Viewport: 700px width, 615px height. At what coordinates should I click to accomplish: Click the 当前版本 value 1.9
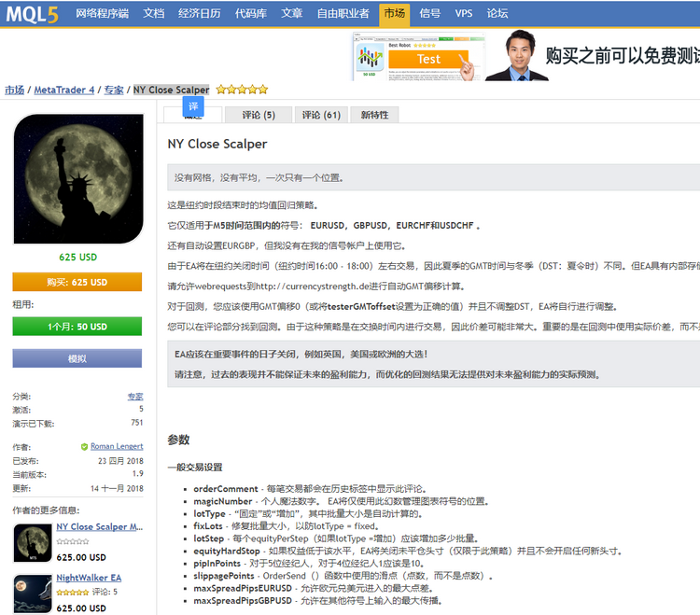point(137,473)
